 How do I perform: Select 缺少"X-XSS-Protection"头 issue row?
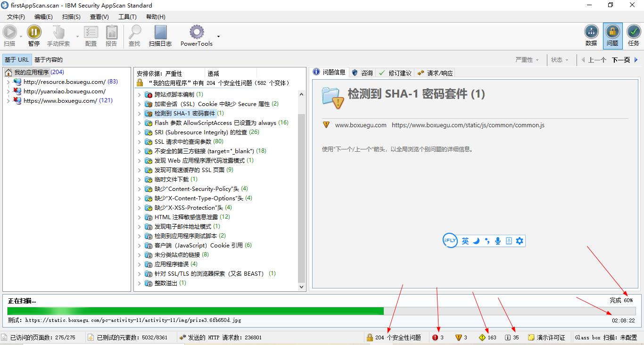click(x=189, y=208)
